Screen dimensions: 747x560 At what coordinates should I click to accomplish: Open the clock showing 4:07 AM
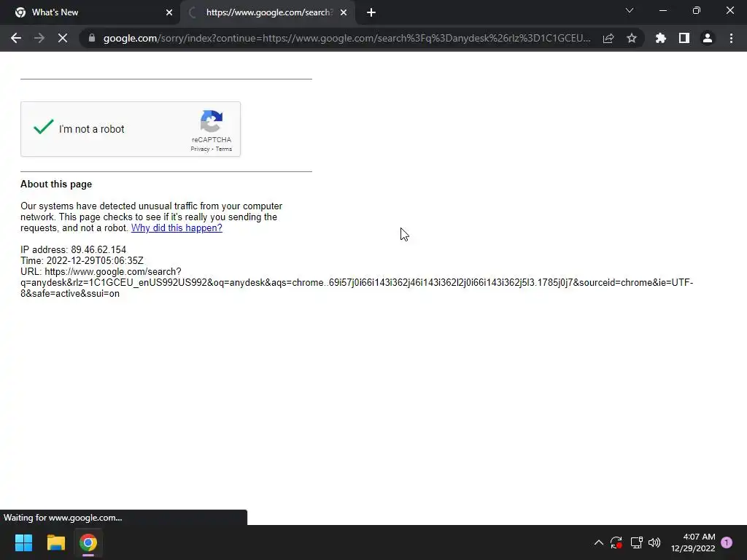[x=693, y=542]
